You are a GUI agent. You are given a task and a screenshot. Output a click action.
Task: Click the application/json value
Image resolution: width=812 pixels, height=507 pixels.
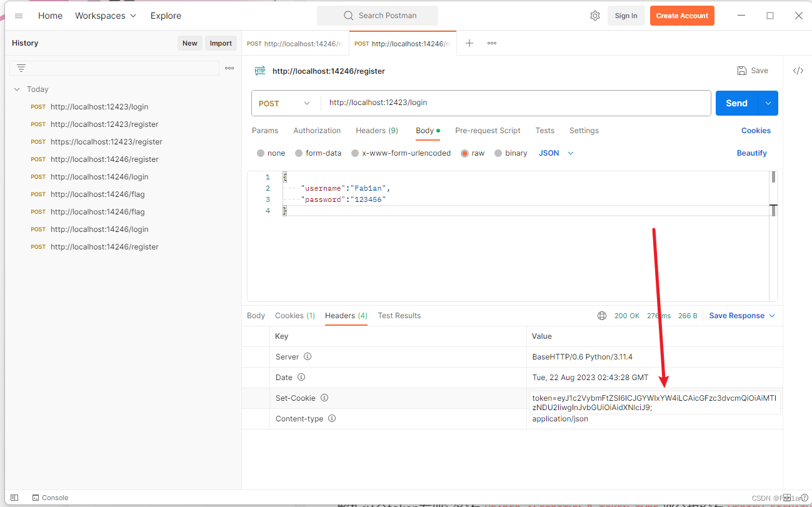(x=560, y=419)
